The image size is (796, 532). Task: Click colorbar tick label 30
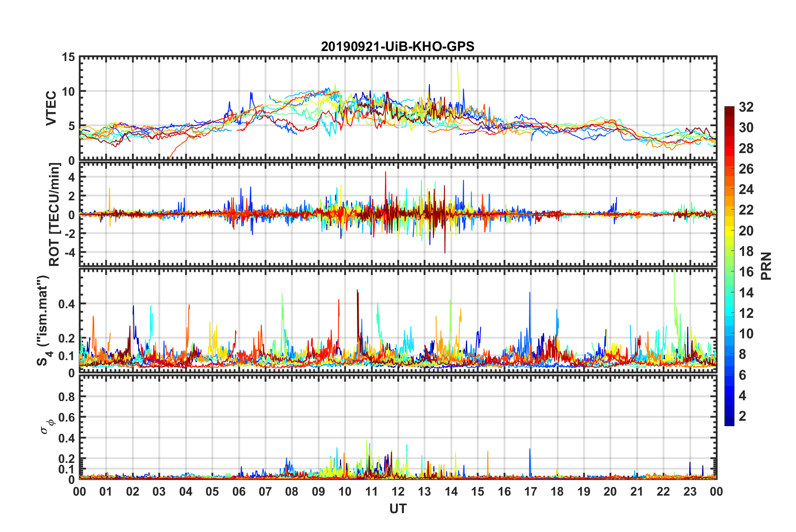[746, 128]
